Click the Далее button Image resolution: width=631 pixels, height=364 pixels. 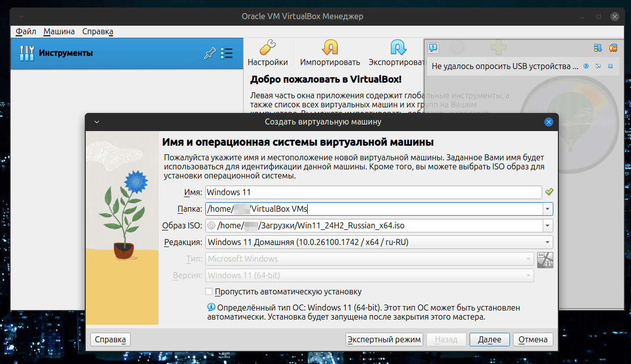pos(489,339)
